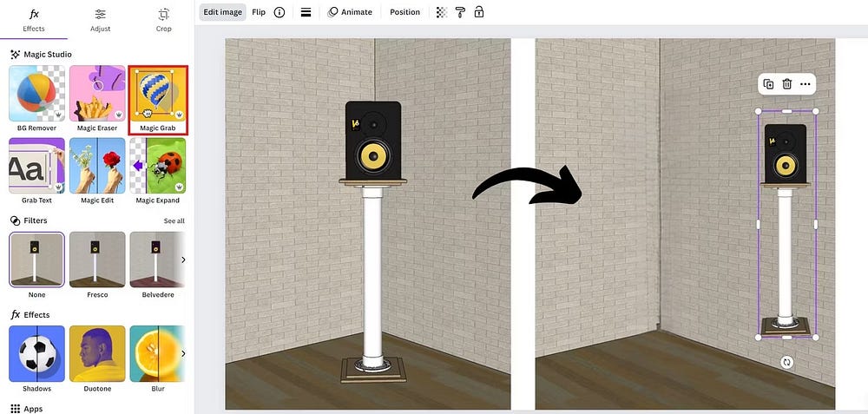Click the Edit image button

pyautogui.click(x=222, y=12)
